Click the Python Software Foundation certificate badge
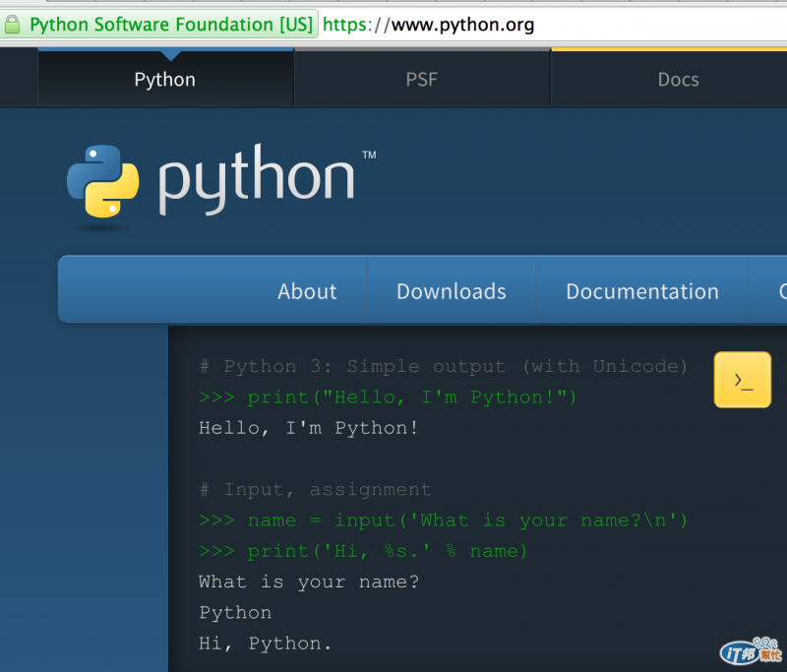 (x=158, y=24)
